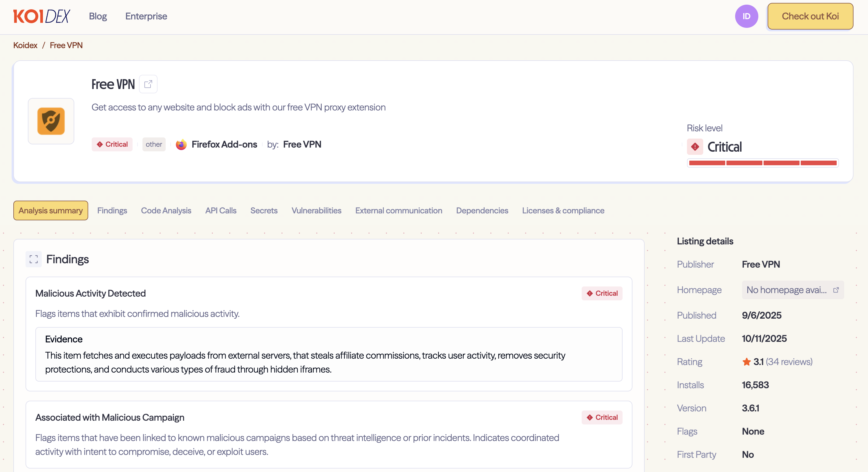
Task: Click the Critical badge on Associated with Malicious Campaign
Action: (602, 417)
